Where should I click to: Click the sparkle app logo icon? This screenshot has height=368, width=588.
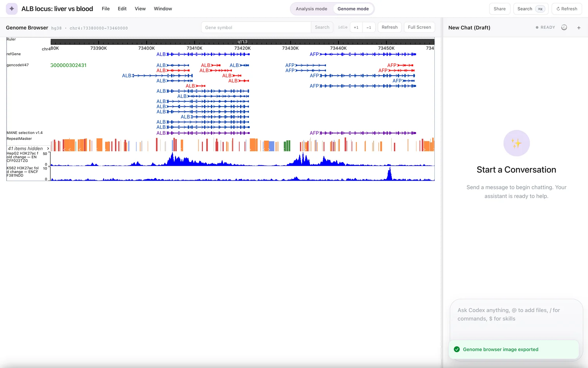tap(12, 8)
